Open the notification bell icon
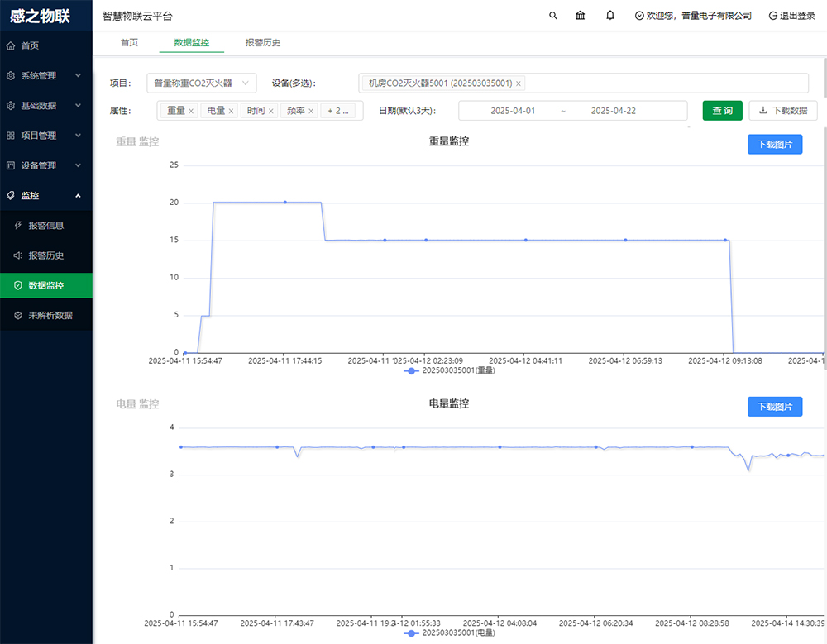 point(609,15)
